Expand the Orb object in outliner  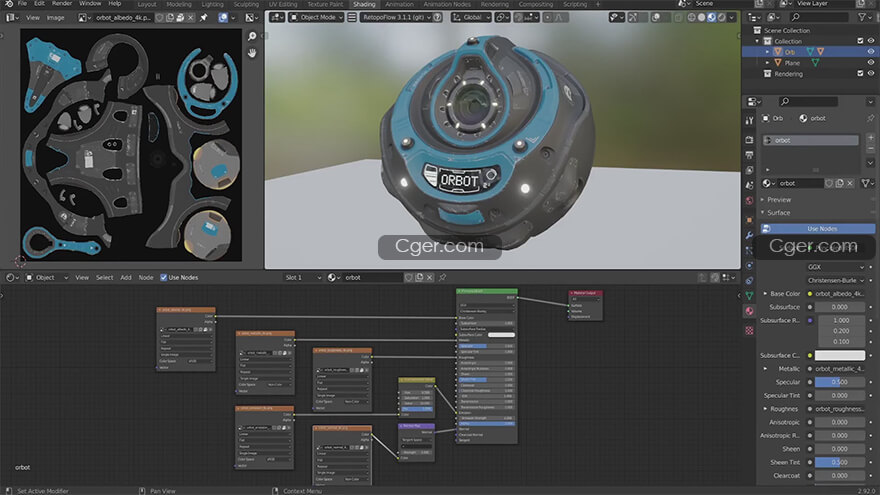click(768, 52)
